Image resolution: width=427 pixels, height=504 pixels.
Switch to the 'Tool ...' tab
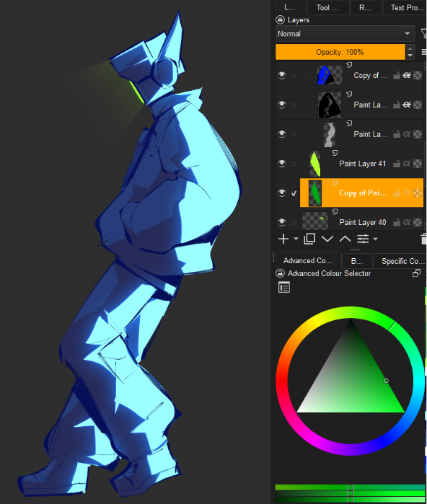327,8
